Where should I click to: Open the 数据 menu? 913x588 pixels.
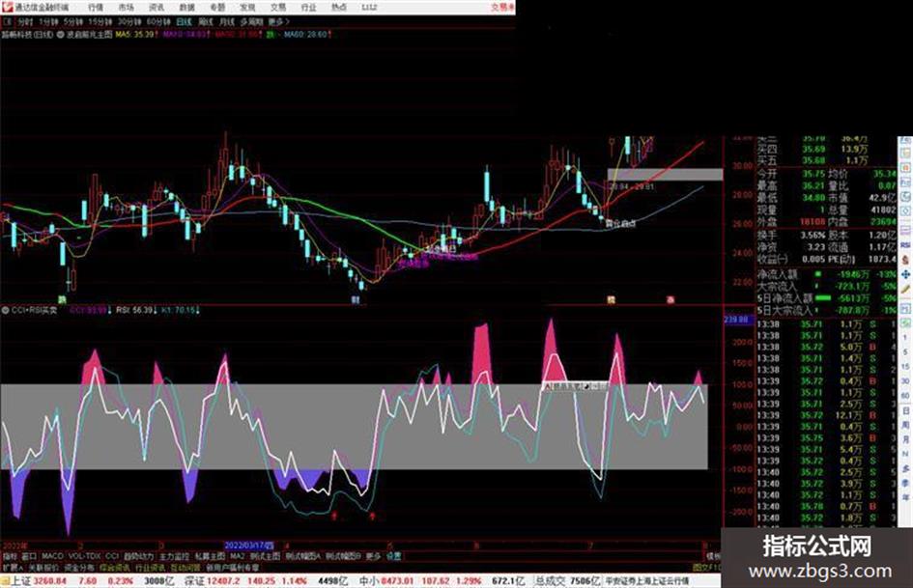tap(186, 8)
